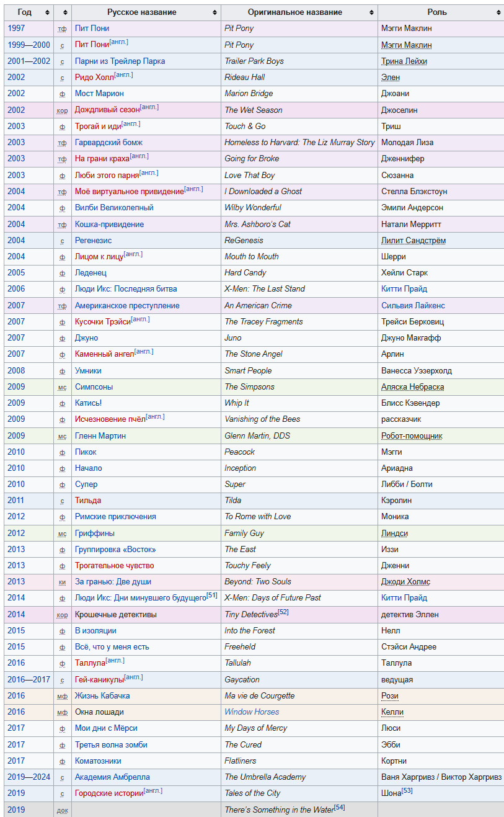The image size is (504, 817).
Task: Open В изоляции film link
Action: pyautogui.click(x=95, y=631)
